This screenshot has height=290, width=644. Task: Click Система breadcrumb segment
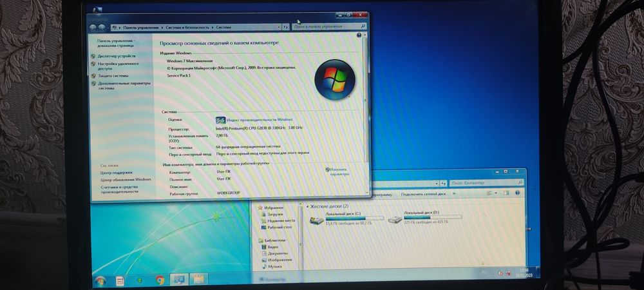point(223,27)
